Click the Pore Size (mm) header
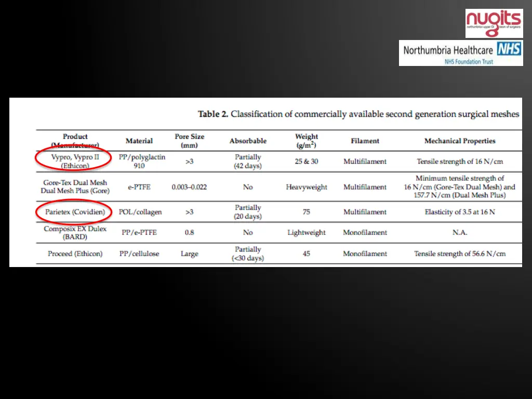532x399 pixels. pos(189,140)
